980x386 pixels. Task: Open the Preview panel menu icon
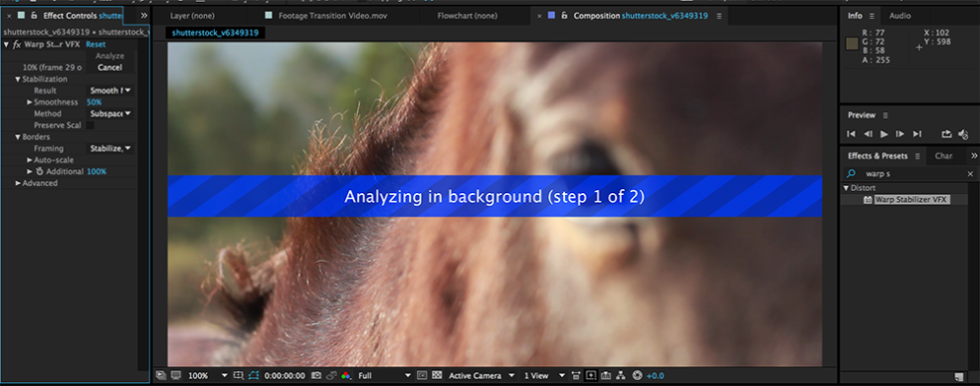click(x=885, y=115)
